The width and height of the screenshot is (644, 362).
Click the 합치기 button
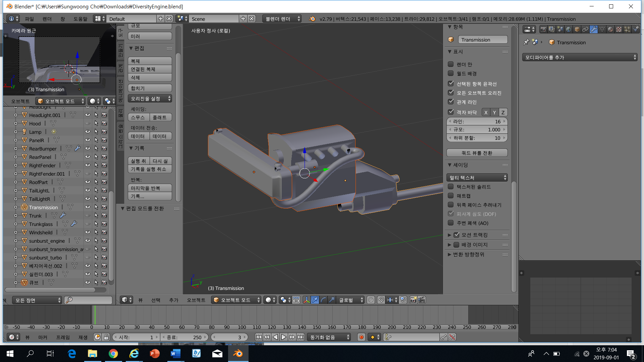pos(150,88)
